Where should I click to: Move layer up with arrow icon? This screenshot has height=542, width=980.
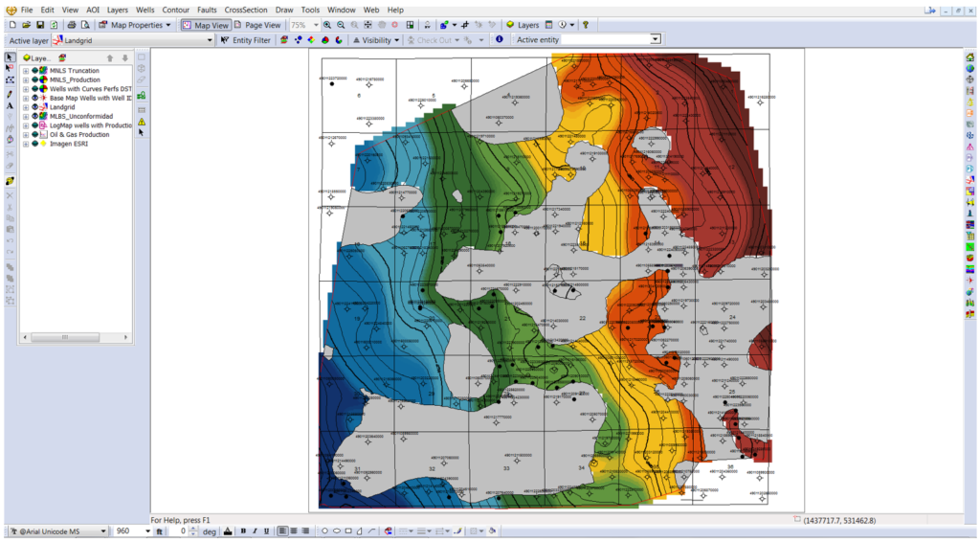(110, 58)
